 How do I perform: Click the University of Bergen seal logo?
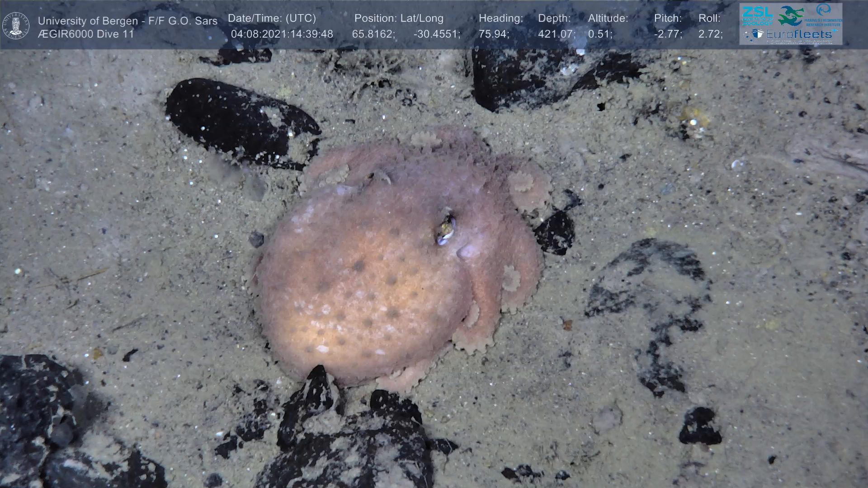point(16,25)
